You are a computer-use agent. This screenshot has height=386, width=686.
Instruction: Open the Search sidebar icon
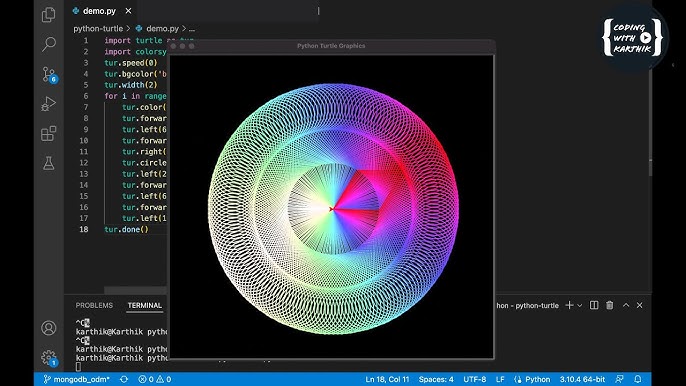point(49,44)
